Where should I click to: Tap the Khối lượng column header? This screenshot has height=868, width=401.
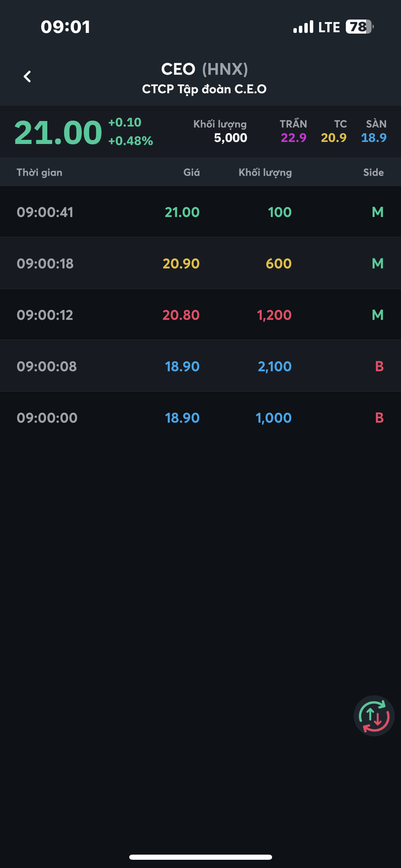(265, 172)
